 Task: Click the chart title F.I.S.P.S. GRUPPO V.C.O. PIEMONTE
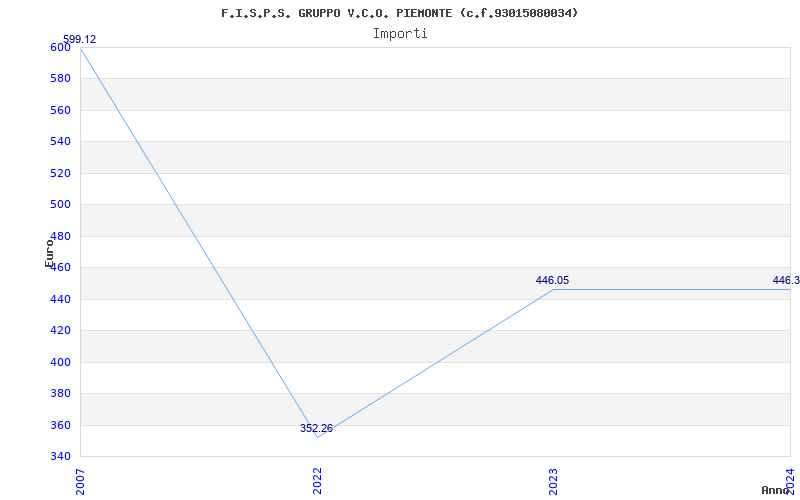tap(399, 13)
